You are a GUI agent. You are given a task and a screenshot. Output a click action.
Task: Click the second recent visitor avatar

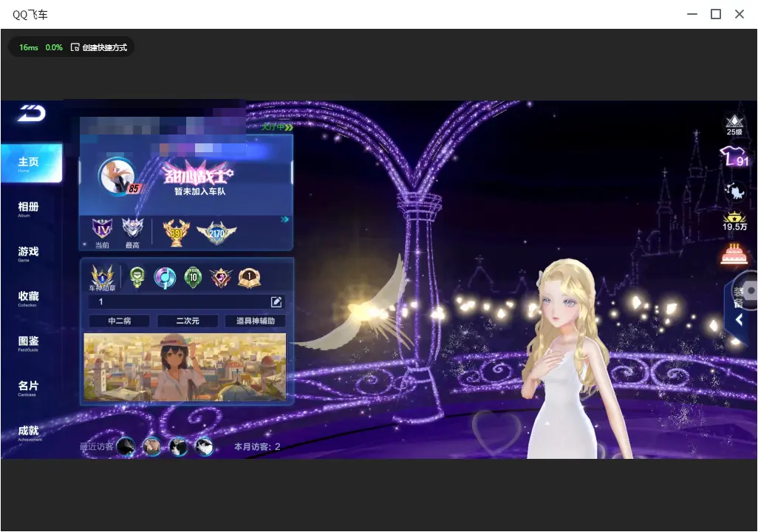pos(151,446)
